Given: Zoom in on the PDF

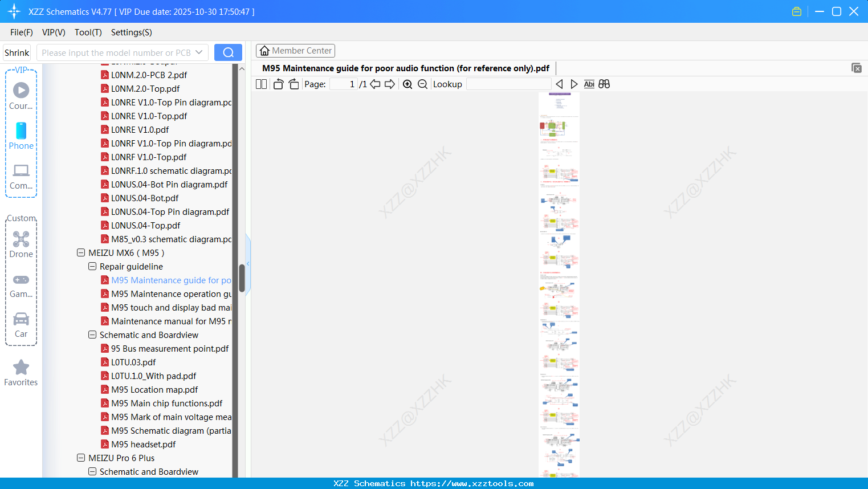Looking at the screenshot, I should click(x=407, y=84).
